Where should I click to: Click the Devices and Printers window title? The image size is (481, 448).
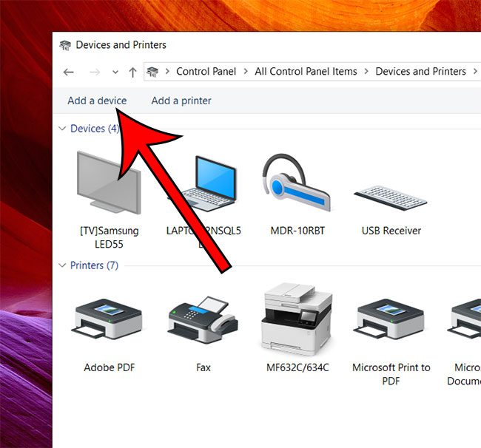(x=121, y=45)
